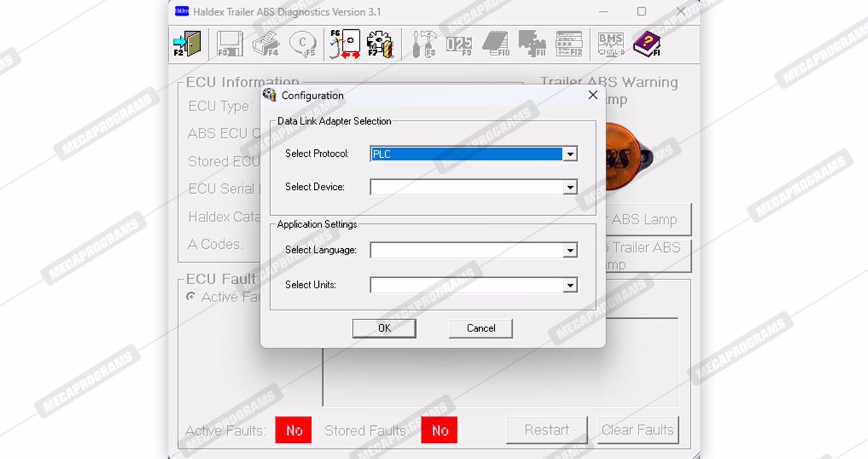Expand the Select Protocol dropdown
Screen dimensions: 868x459
pos(570,154)
